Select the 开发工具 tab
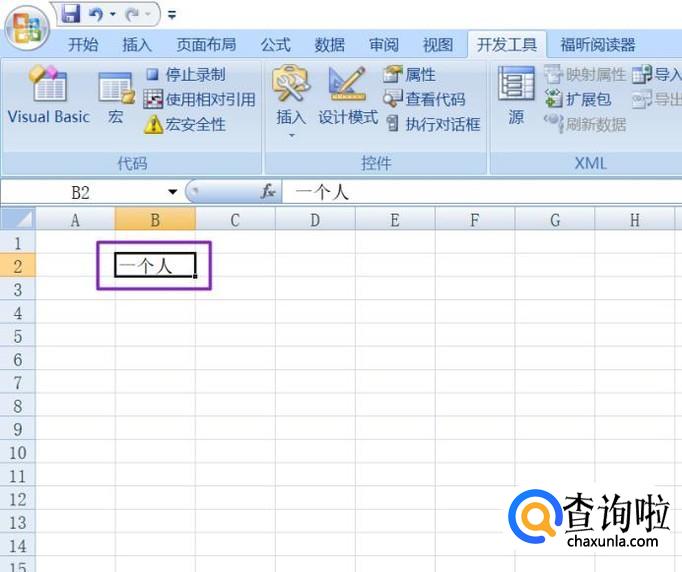Screen dimensions: 682x572 507,44
